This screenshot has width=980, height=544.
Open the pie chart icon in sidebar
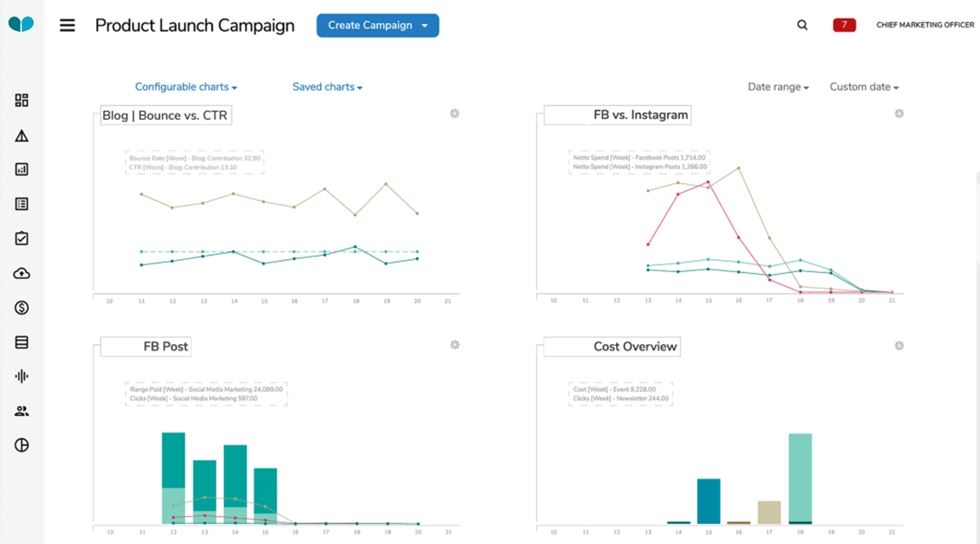22,445
